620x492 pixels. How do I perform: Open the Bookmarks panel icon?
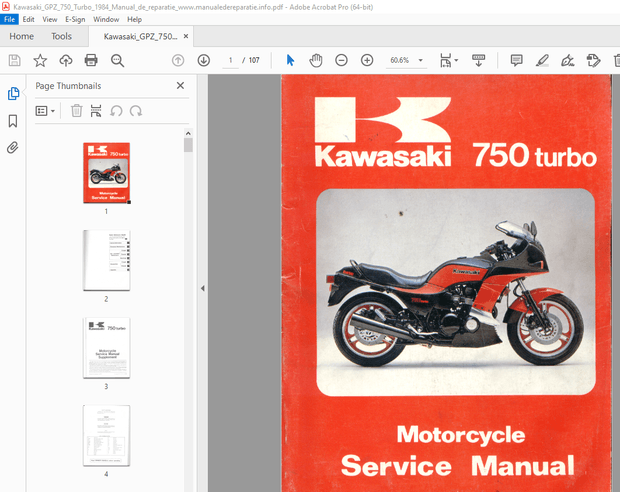coord(13,121)
